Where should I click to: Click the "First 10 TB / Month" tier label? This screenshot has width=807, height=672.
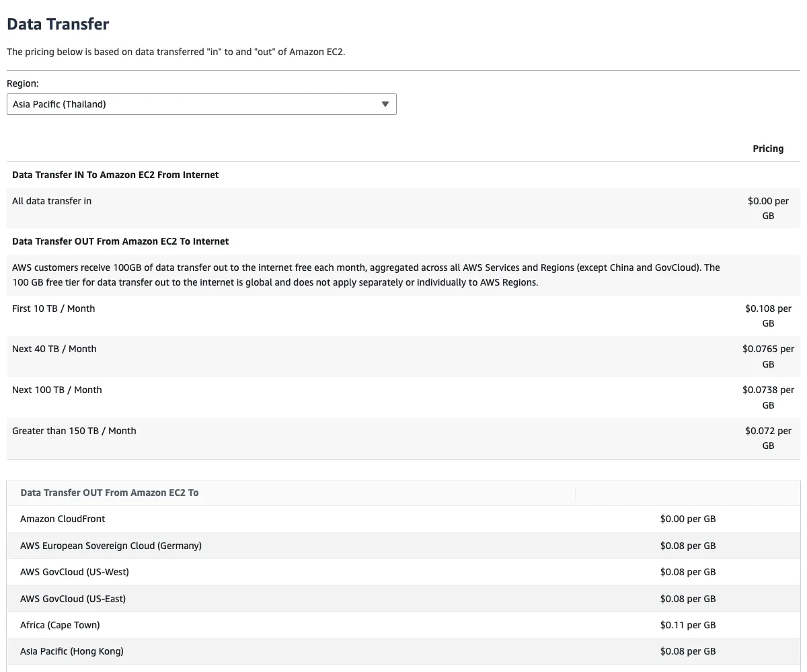[54, 308]
